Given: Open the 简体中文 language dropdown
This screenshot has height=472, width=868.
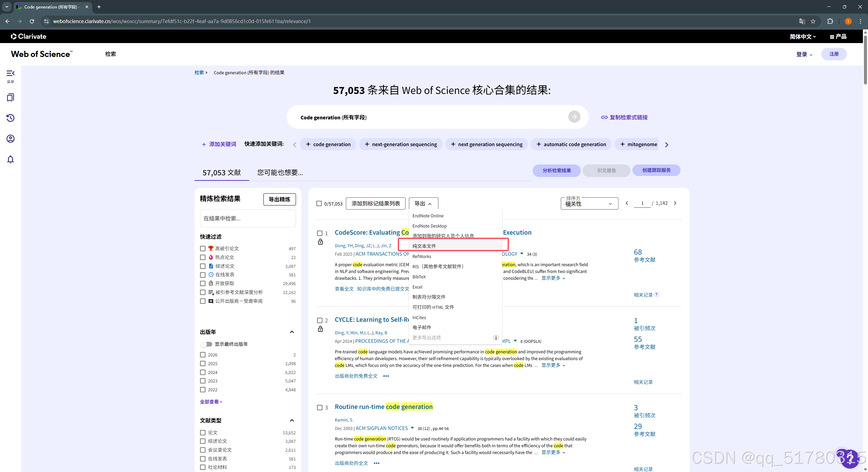Looking at the screenshot, I should pyautogui.click(x=803, y=37).
